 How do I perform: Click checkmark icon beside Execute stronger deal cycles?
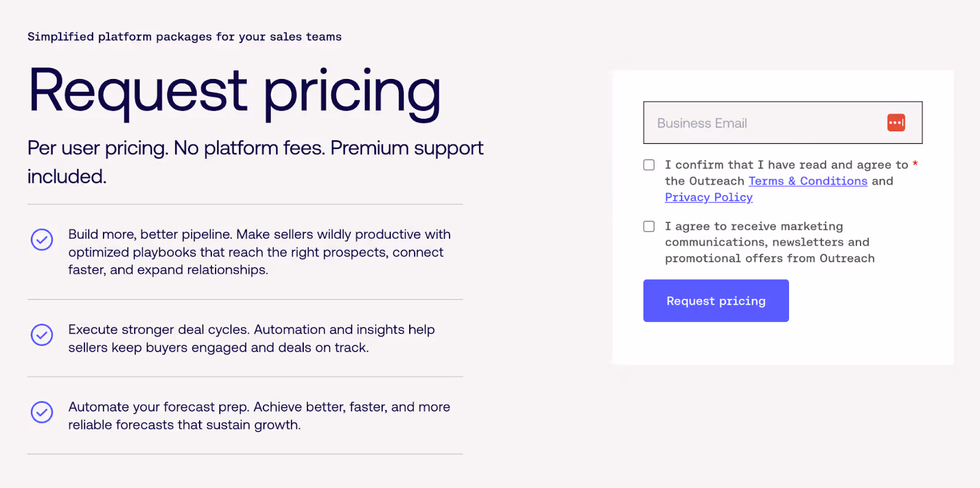tap(42, 334)
